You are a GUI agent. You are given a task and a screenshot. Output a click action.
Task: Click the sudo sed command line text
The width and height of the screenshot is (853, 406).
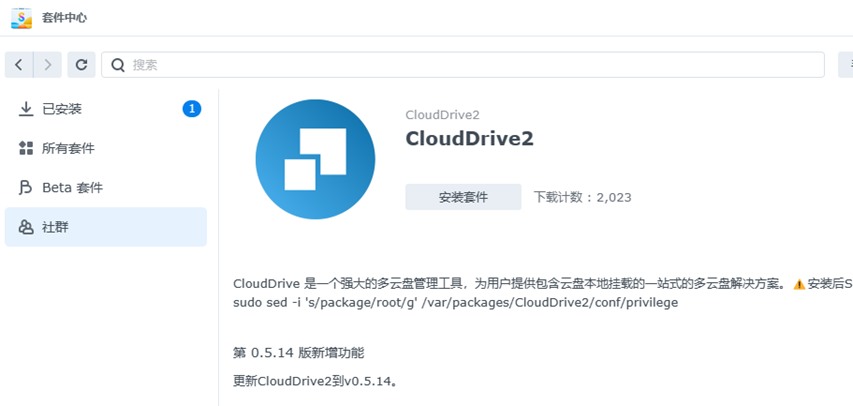coord(455,303)
